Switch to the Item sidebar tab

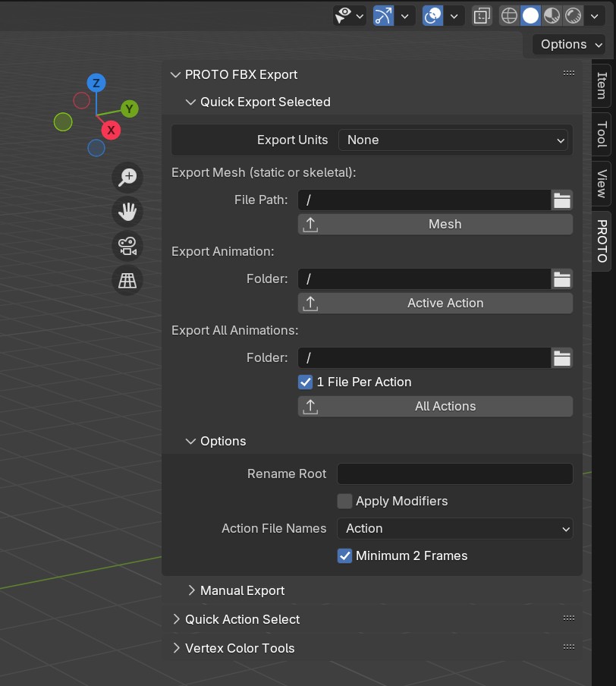[x=602, y=84]
